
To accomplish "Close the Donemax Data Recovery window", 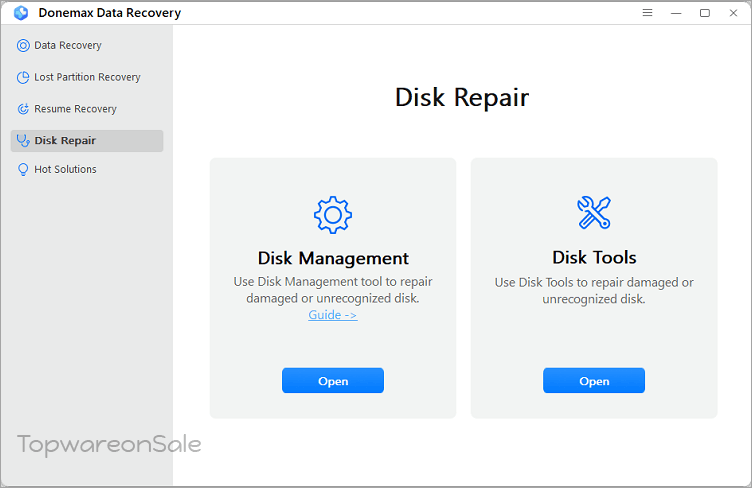I will click(733, 13).
